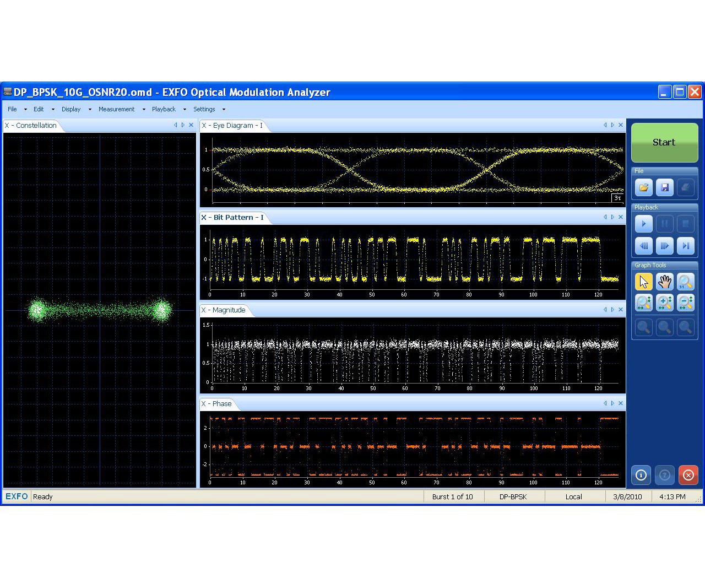Play the burst playback

[643, 223]
